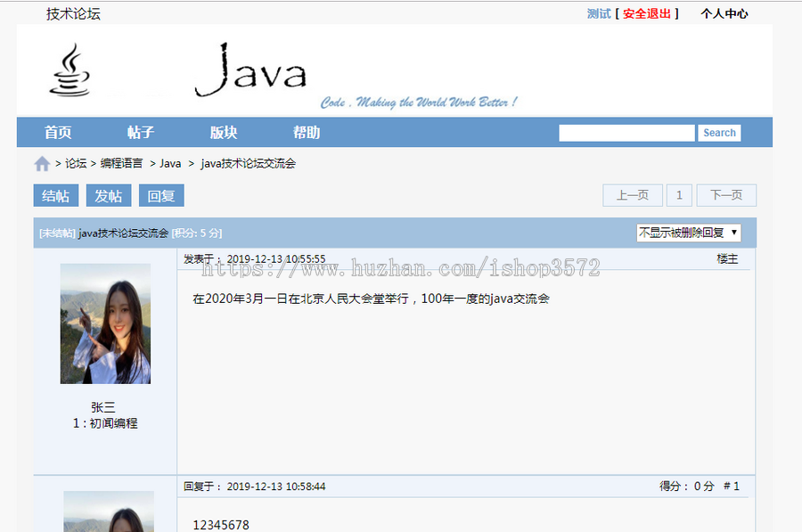Go to previous page 上一页
Image resolution: width=802 pixels, height=532 pixels.
coord(632,195)
